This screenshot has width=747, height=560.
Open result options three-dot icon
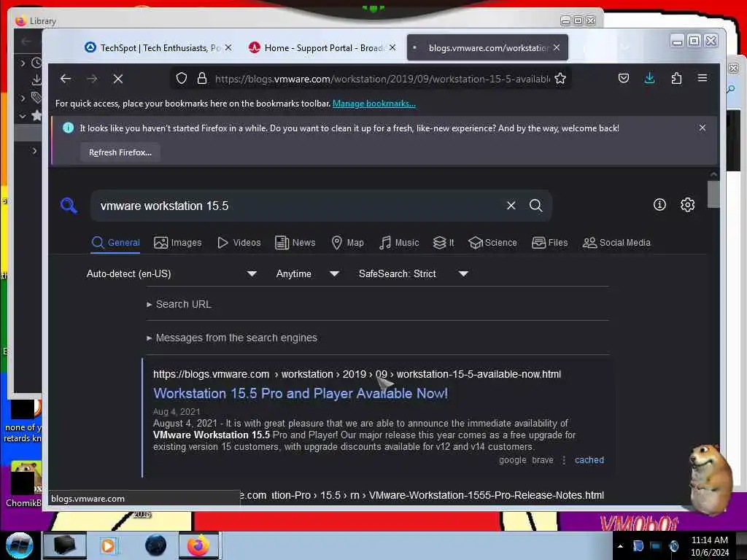tap(564, 460)
